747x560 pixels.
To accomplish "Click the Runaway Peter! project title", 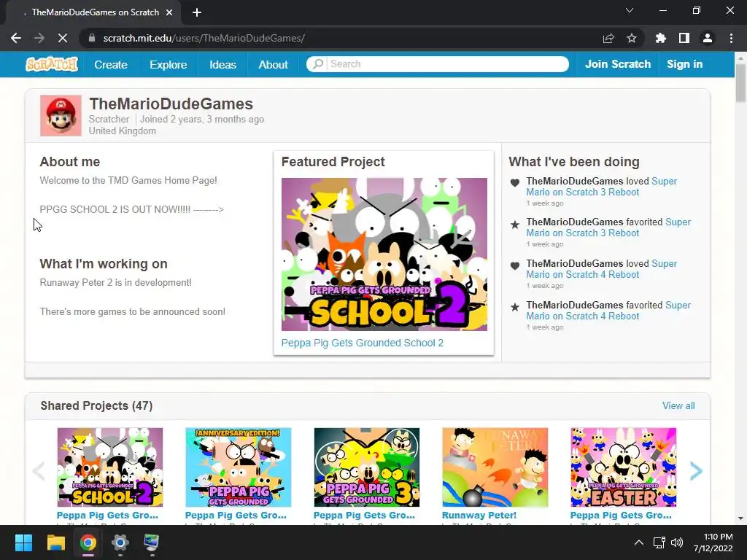I will pos(479,516).
